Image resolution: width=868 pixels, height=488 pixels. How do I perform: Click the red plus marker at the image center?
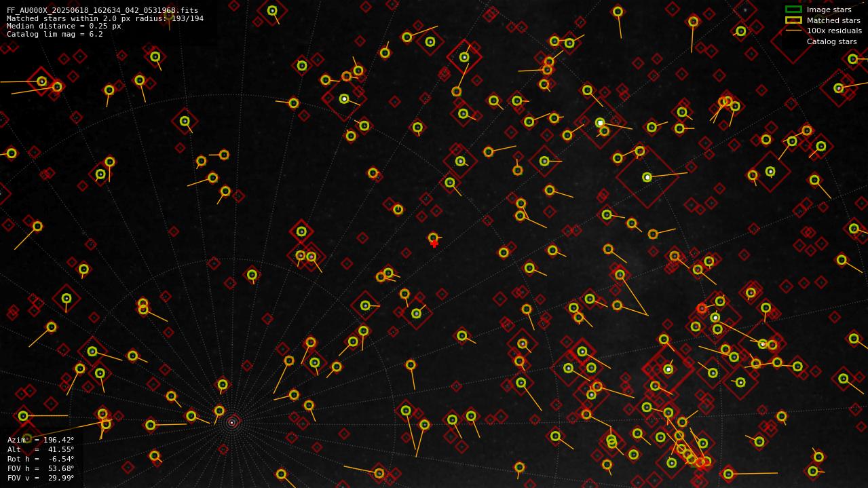(x=434, y=244)
